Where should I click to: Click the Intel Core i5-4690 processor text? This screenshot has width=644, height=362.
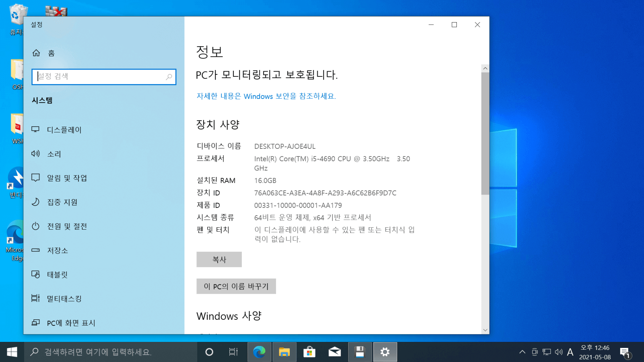pyautogui.click(x=332, y=163)
